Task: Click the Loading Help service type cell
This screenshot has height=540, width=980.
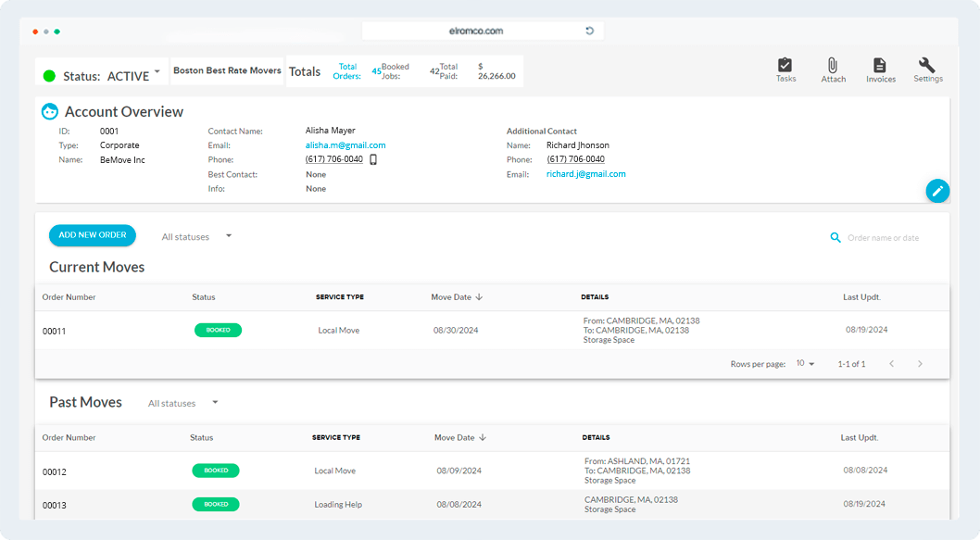Action: coord(338,505)
